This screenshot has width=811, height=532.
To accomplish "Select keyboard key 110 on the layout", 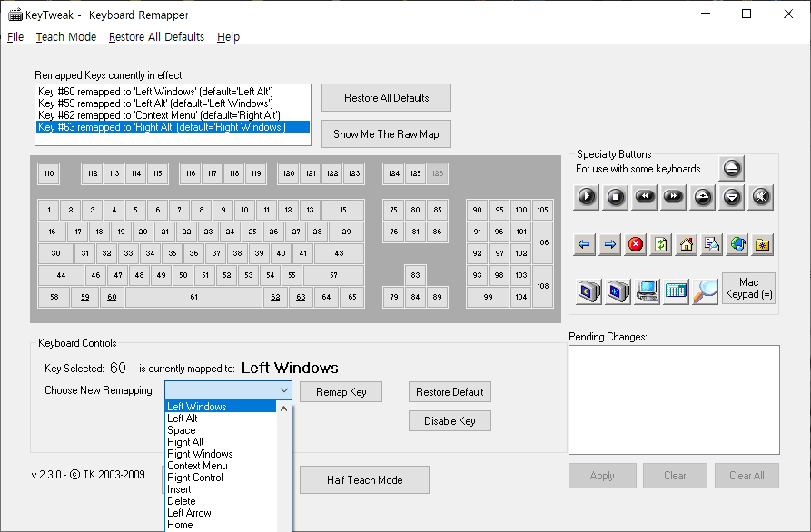I will point(49,173).
